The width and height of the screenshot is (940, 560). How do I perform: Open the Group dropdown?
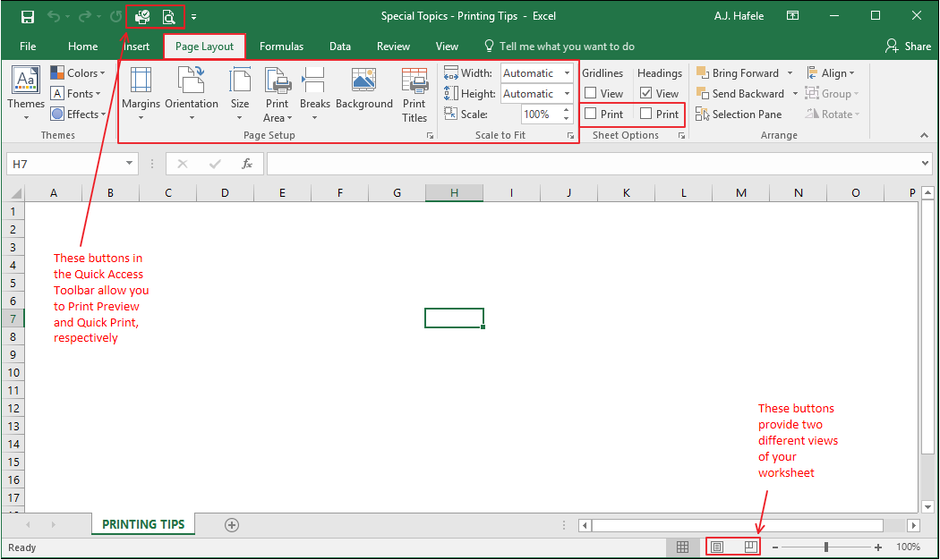click(x=832, y=93)
